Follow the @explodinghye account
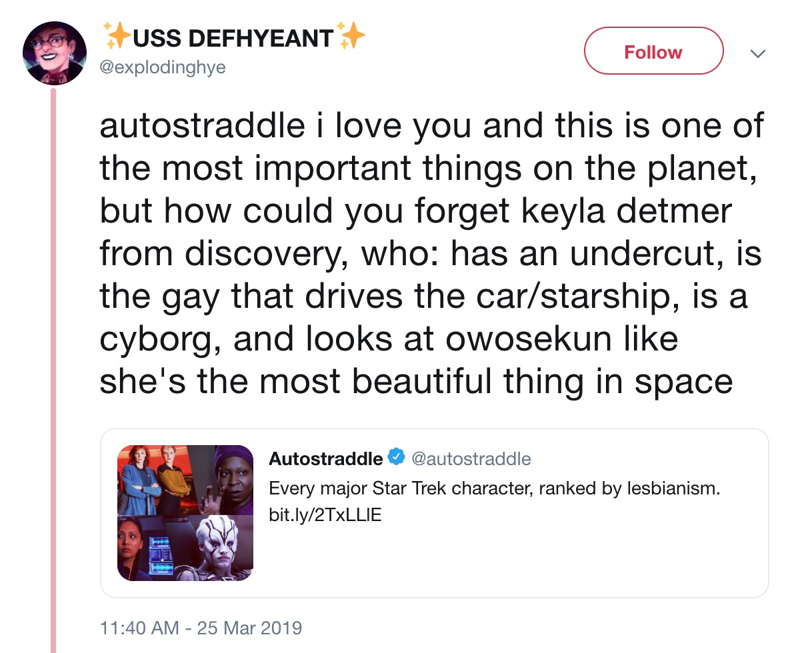Viewport: 812px width, 653px height. point(653,51)
